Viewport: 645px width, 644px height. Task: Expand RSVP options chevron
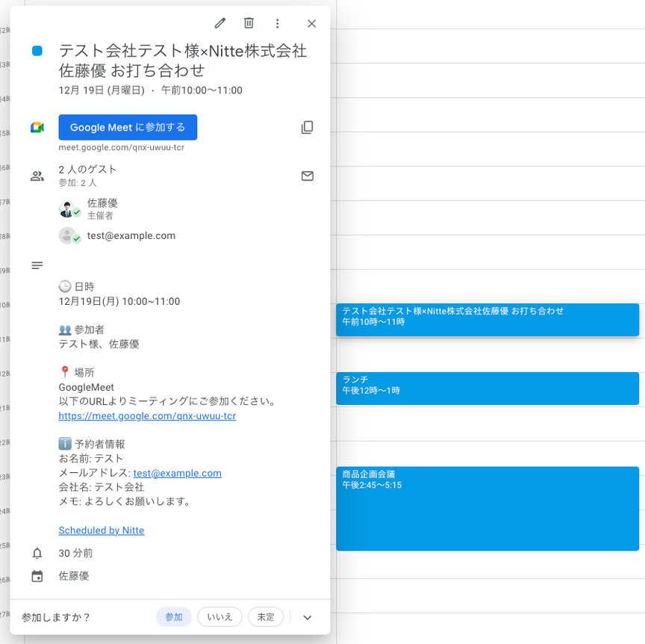point(308,617)
